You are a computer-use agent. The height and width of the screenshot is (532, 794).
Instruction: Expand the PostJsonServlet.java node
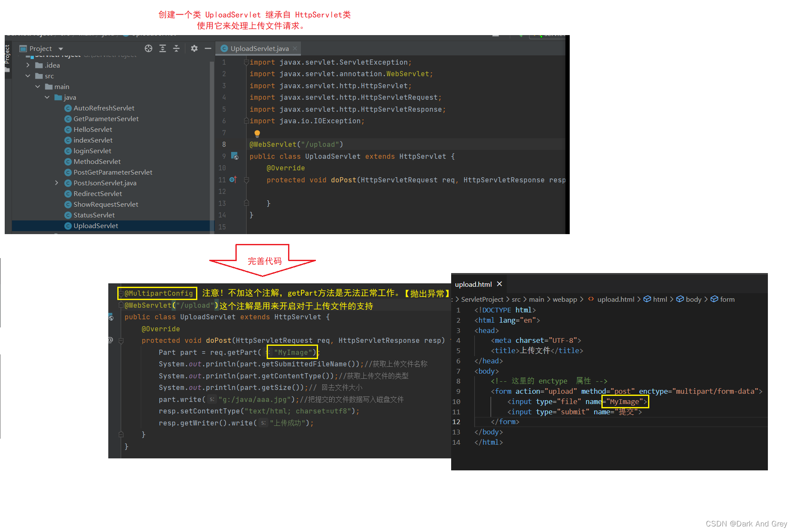point(57,183)
